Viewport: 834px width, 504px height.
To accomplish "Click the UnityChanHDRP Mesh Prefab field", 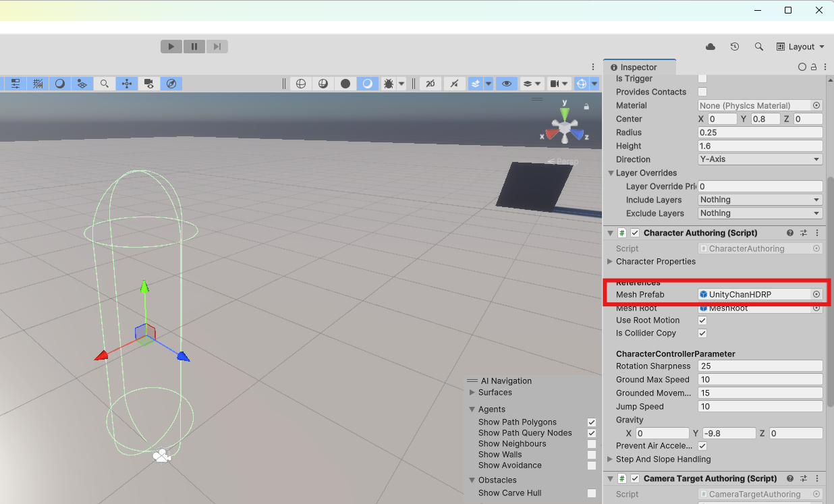I will pyautogui.click(x=754, y=294).
